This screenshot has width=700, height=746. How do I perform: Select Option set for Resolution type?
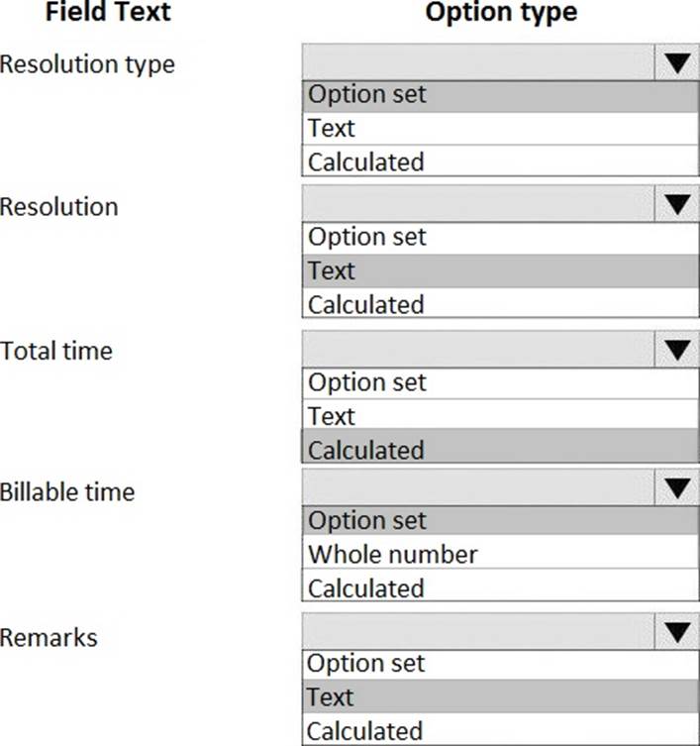click(501, 96)
